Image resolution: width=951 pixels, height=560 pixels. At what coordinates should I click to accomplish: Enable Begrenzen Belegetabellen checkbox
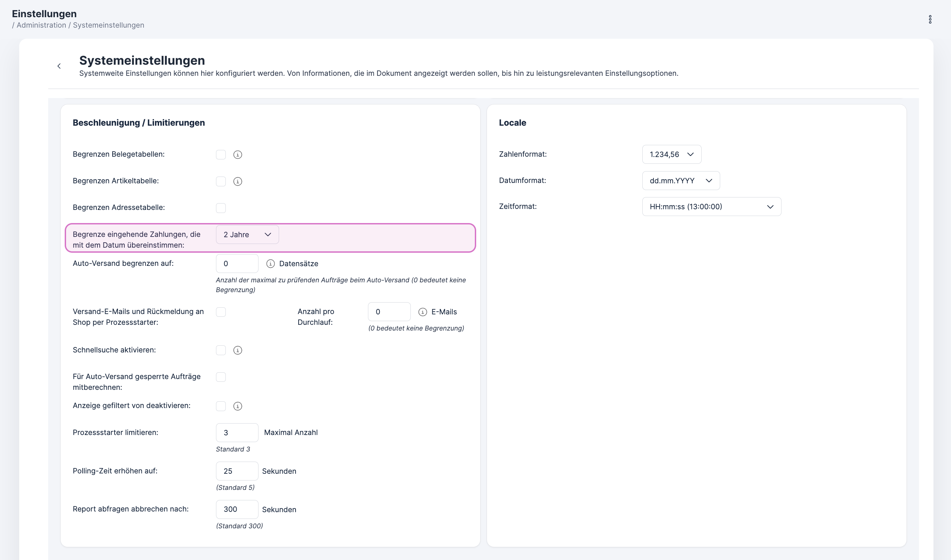(x=221, y=155)
